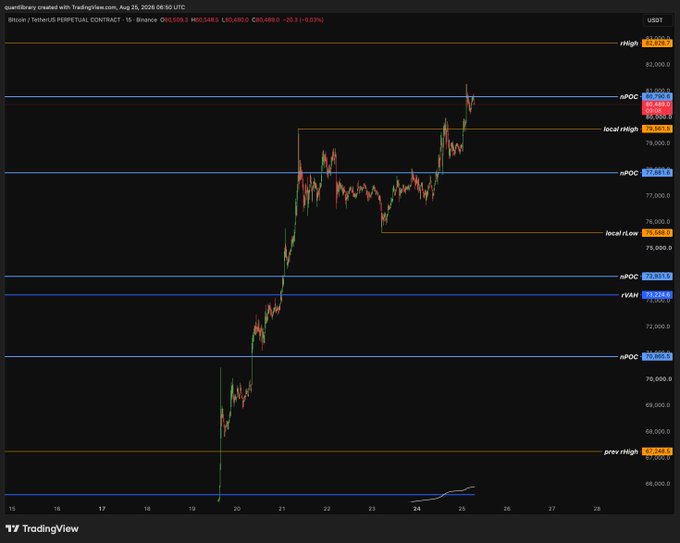Click date 20 on the time axis
Viewport: 680px width, 543px height.
click(x=237, y=509)
